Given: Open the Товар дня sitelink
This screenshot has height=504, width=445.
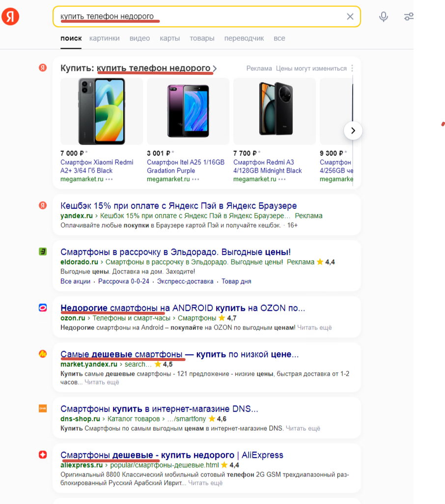Looking at the screenshot, I should pyautogui.click(x=236, y=281).
